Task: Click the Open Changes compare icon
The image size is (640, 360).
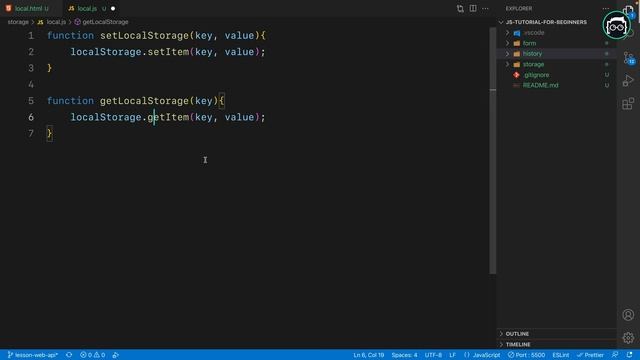Action: point(460,9)
